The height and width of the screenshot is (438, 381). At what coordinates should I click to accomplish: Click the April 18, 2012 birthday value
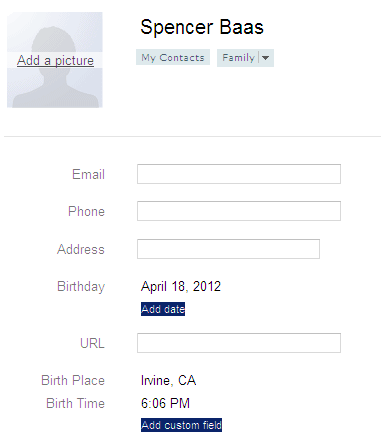point(181,287)
